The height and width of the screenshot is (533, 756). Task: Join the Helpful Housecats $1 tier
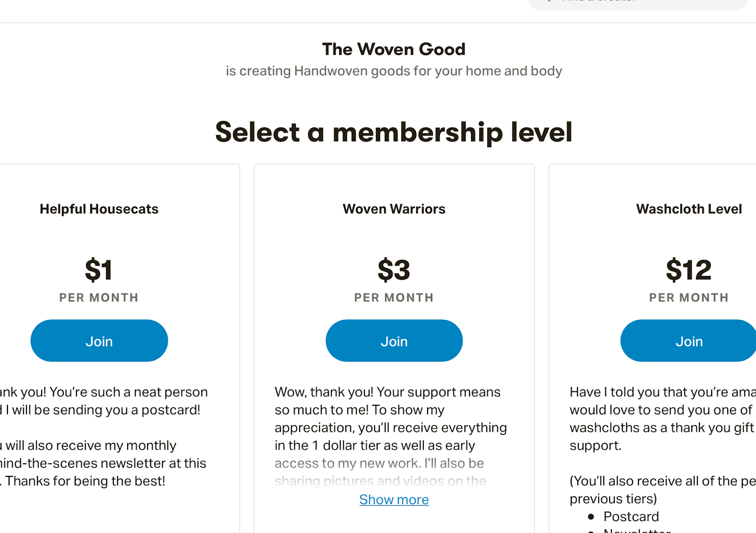pyautogui.click(x=99, y=341)
